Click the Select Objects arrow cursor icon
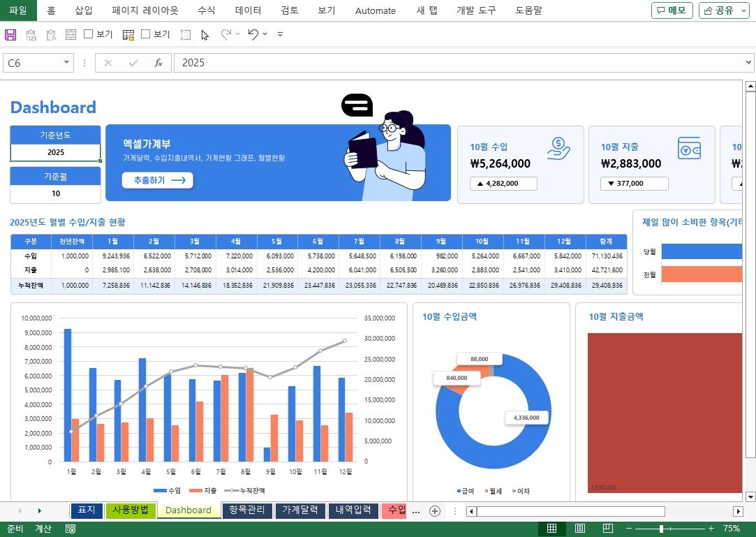Image resolution: width=756 pixels, height=537 pixels. tap(205, 34)
